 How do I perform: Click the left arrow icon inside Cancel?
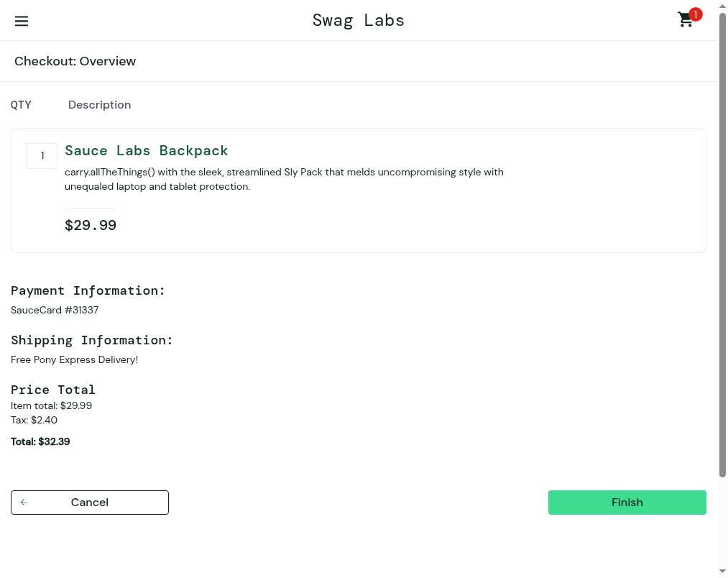click(x=24, y=503)
